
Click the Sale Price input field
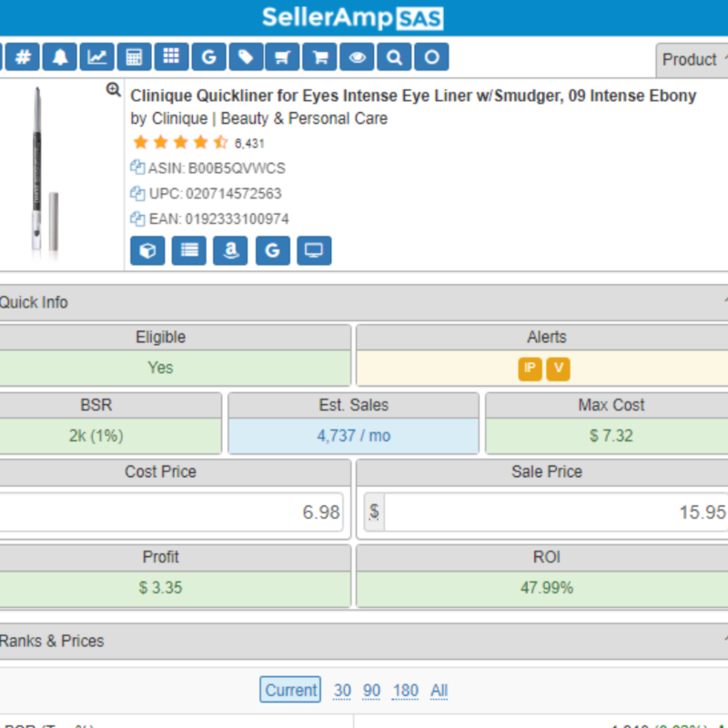(556, 512)
